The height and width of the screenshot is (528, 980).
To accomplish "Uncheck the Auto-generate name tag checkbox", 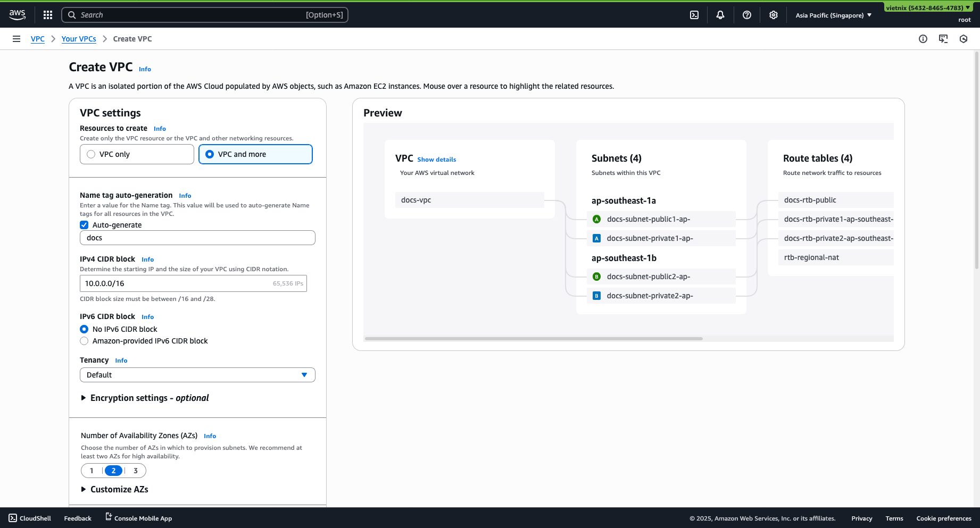I will point(84,224).
